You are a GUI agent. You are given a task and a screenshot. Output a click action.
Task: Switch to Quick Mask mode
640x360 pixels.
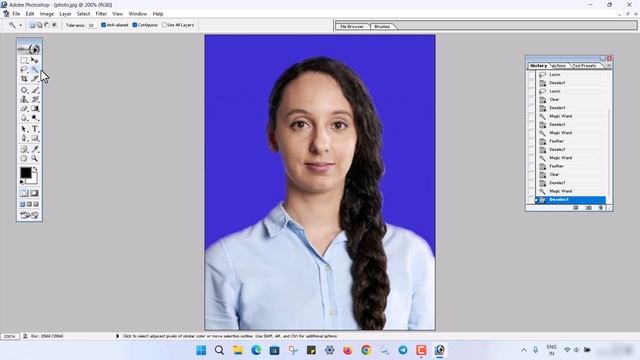tap(34, 193)
